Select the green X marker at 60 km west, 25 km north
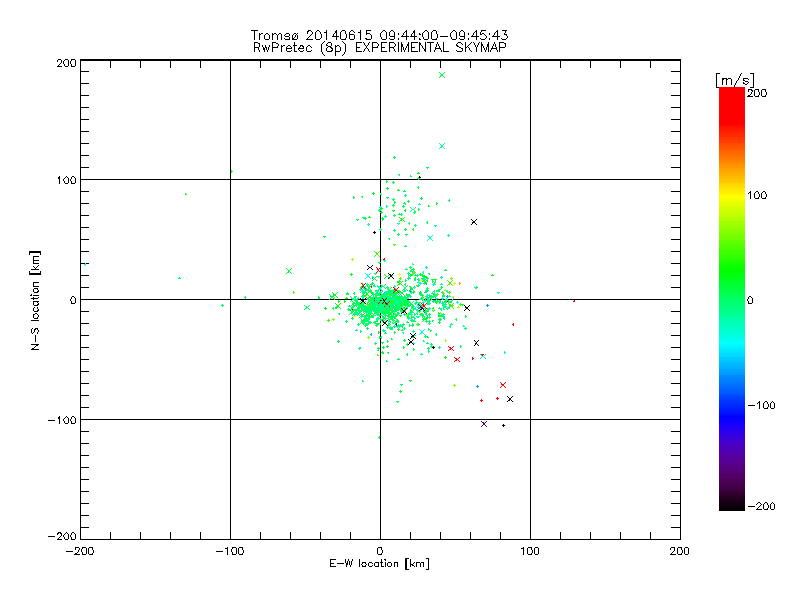 [x=289, y=271]
